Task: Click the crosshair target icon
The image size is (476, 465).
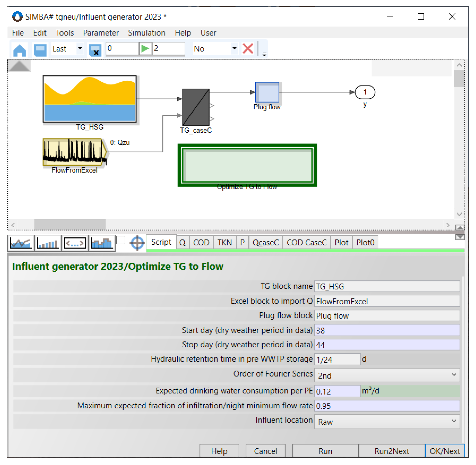Action: (137, 243)
